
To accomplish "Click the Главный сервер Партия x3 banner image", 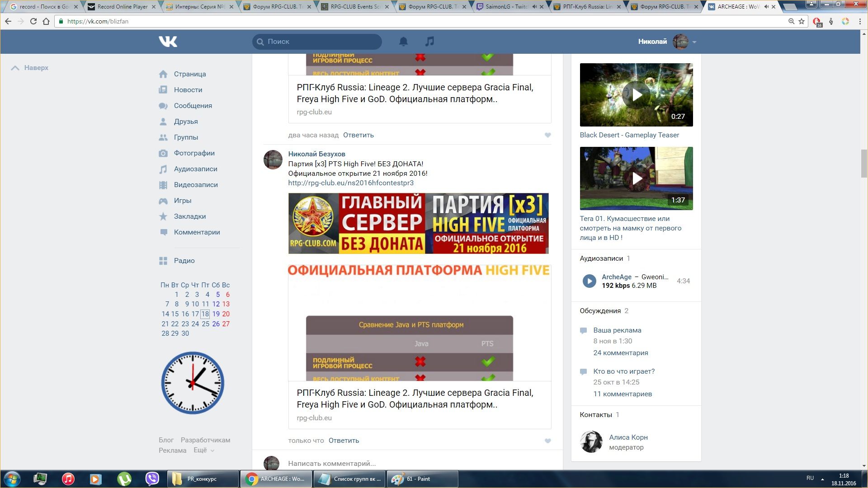I will pos(418,224).
